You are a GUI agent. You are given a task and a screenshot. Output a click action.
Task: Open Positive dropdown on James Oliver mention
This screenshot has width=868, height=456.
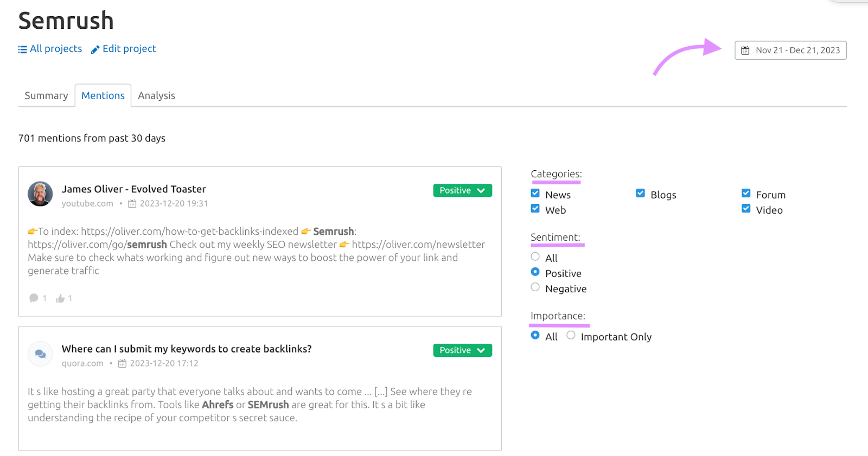462,190
